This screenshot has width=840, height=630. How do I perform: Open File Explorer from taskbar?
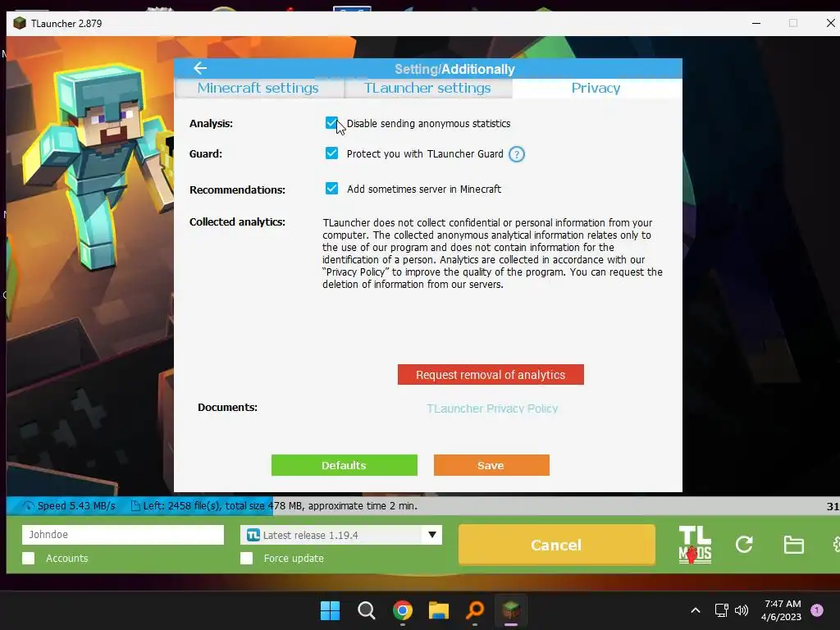[438, 610]
